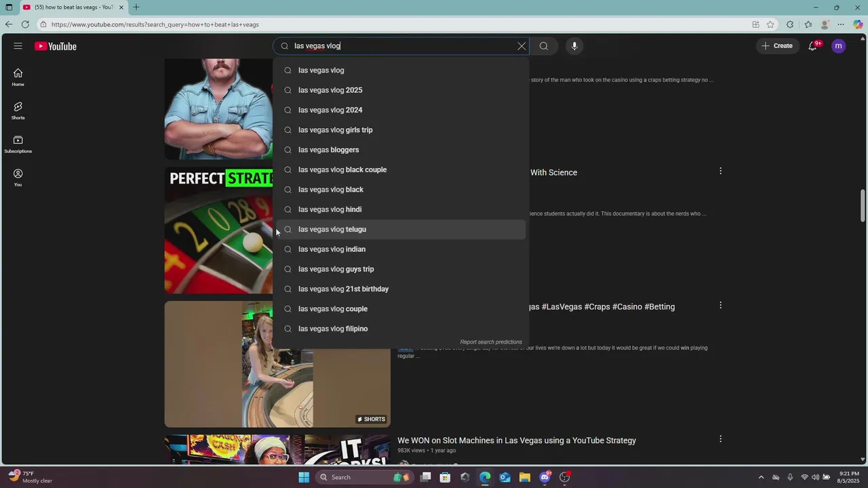Go back in the browser
Screen dimensions: 868x488
(x=8, y=24)
